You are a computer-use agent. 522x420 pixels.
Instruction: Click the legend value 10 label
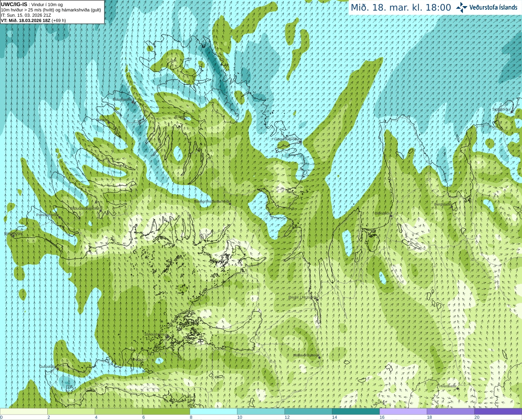click(239, 417)
